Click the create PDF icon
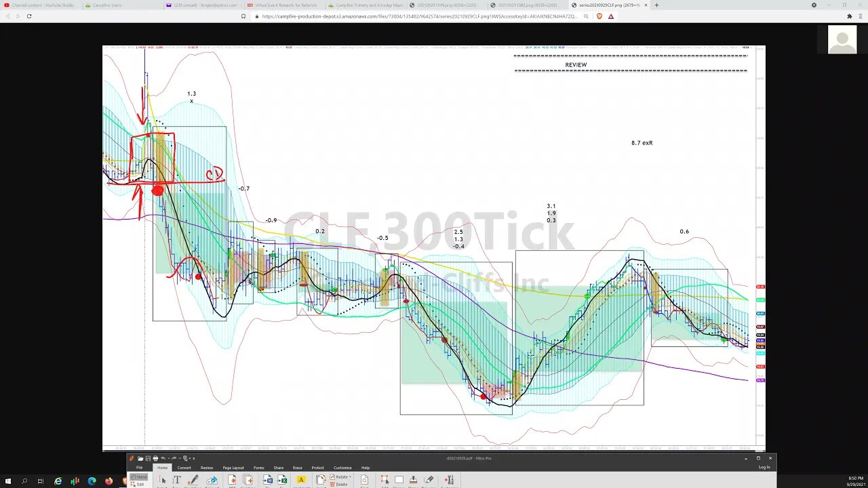This screenshot has width=868, height=488. click(x=232, y=480)
